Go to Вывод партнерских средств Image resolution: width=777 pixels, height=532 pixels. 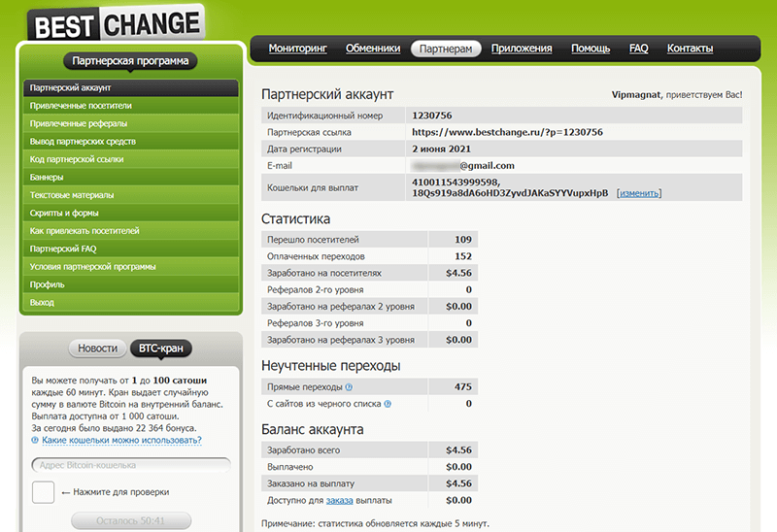click(x=131, y=141)
